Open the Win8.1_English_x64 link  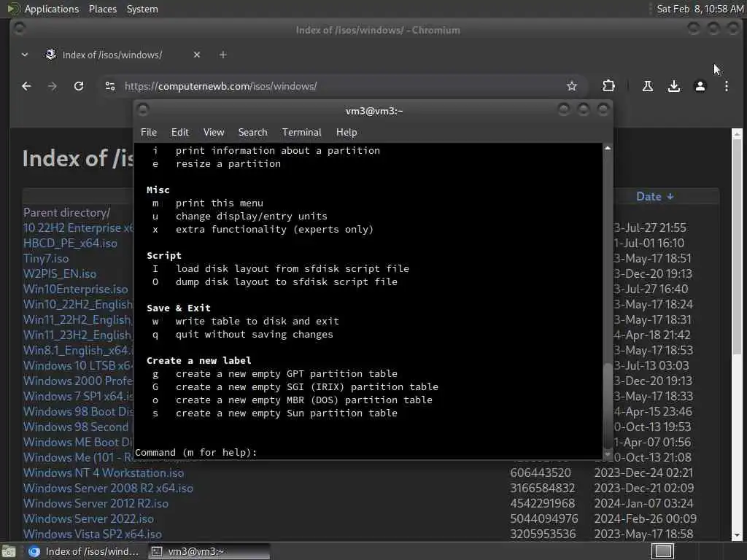point(79,351)
